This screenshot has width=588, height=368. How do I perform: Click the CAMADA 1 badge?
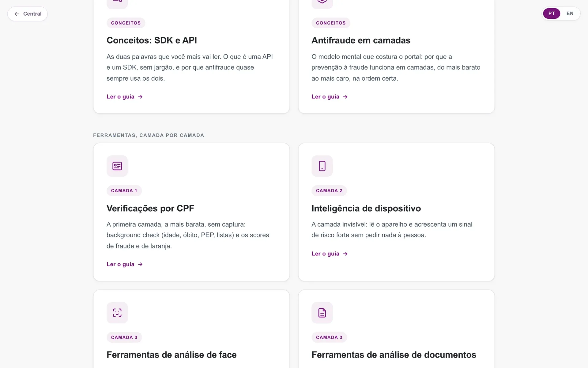[124, 191]
